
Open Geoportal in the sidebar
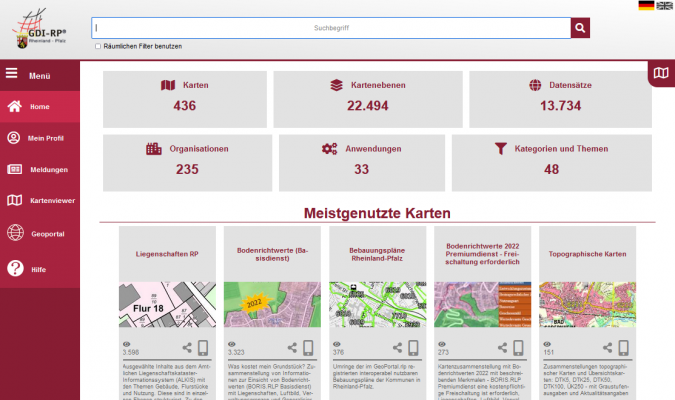[x=40, y=233]
